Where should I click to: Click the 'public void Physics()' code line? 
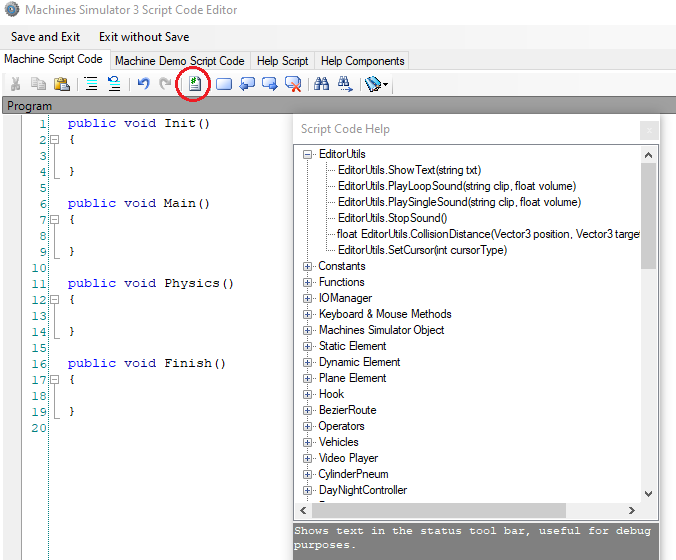click(x=150, y=283)
